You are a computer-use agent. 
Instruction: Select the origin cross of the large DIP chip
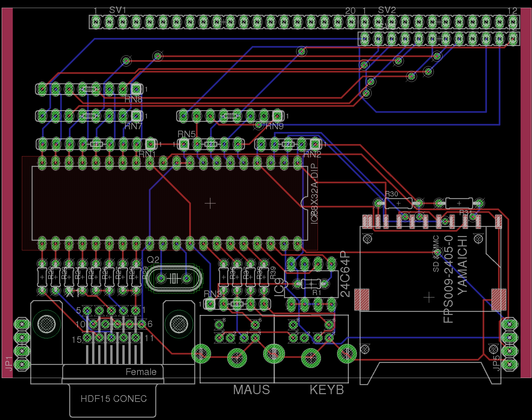point(210,203)
